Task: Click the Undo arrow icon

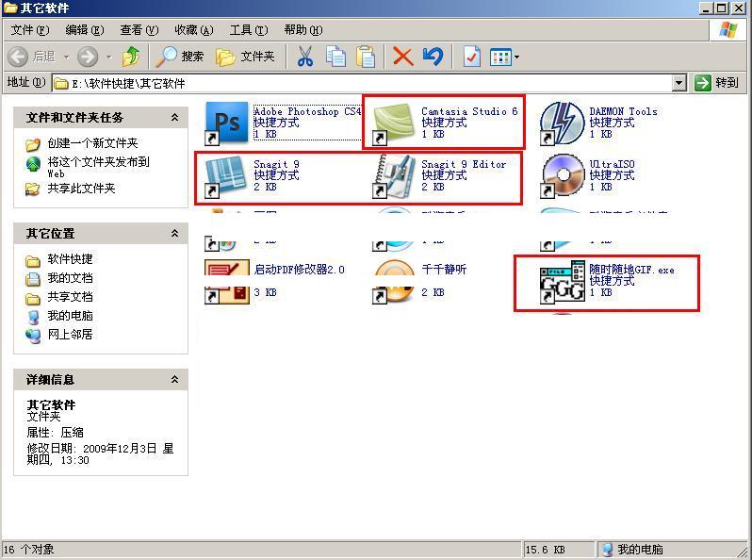Action: (x=433, y=57)
